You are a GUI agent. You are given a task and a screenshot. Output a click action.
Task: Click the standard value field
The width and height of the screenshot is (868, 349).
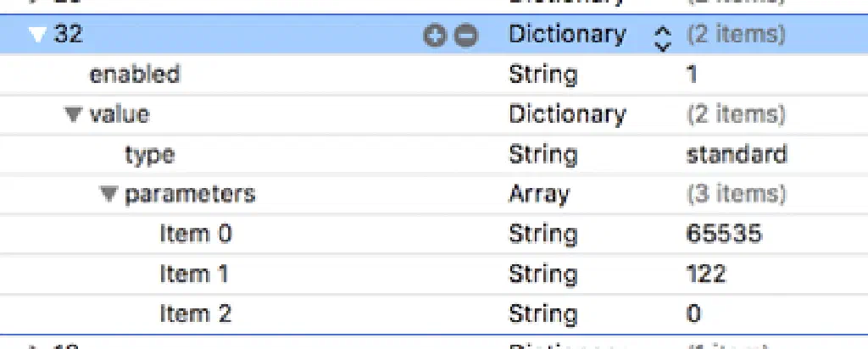pyautogui.click(x=736, y=154)
